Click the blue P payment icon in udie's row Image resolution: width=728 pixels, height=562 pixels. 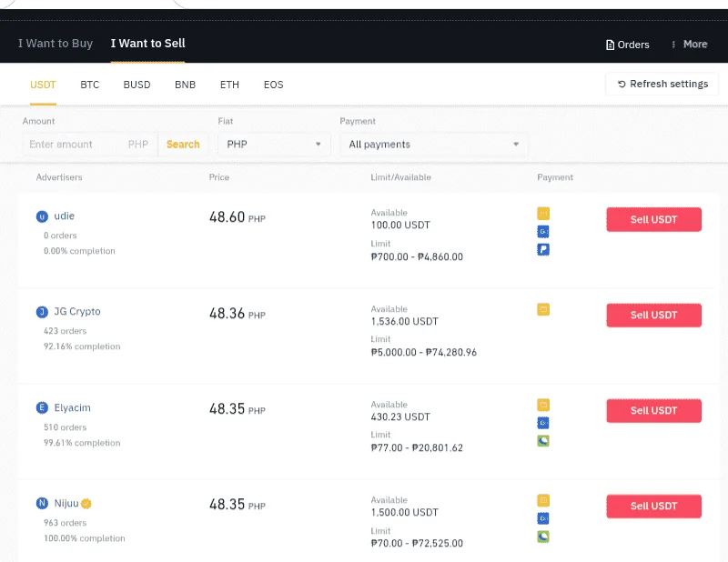point(543,249)
